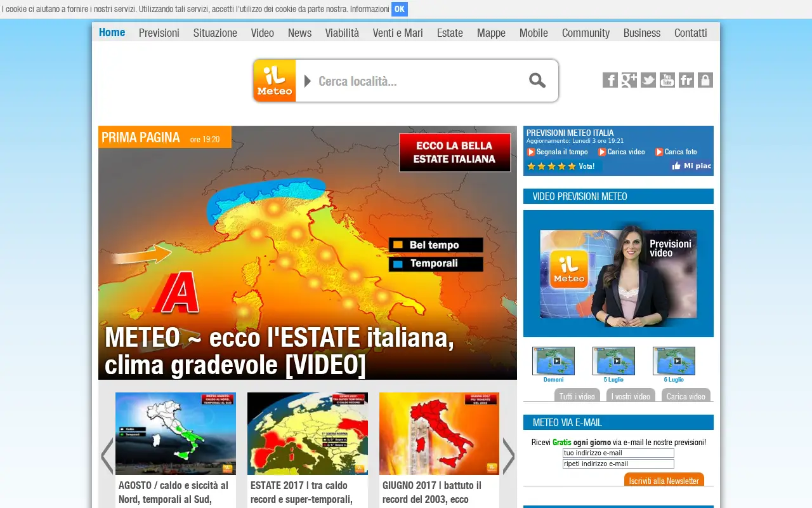The image size is (812, 508).
Task: Open the Home menu item
Action: (x=112, y=32)
